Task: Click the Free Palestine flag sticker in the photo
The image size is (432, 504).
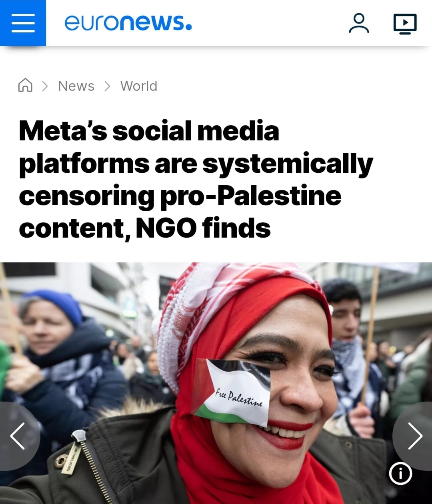Action: 231,392
